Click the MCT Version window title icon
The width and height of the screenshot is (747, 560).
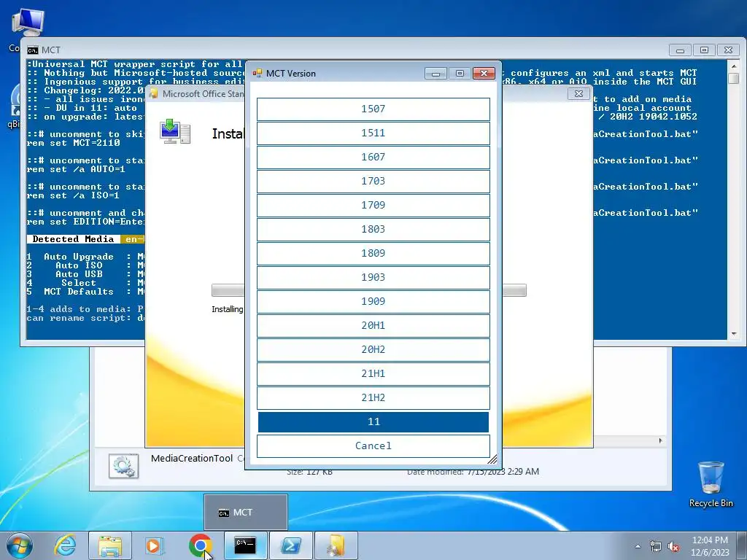(x=258, y=74)
